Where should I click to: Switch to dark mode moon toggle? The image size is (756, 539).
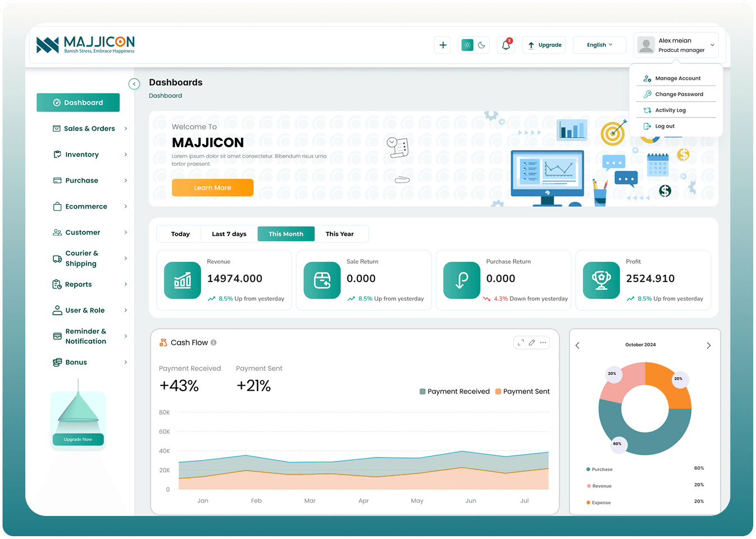coord(481,45)
